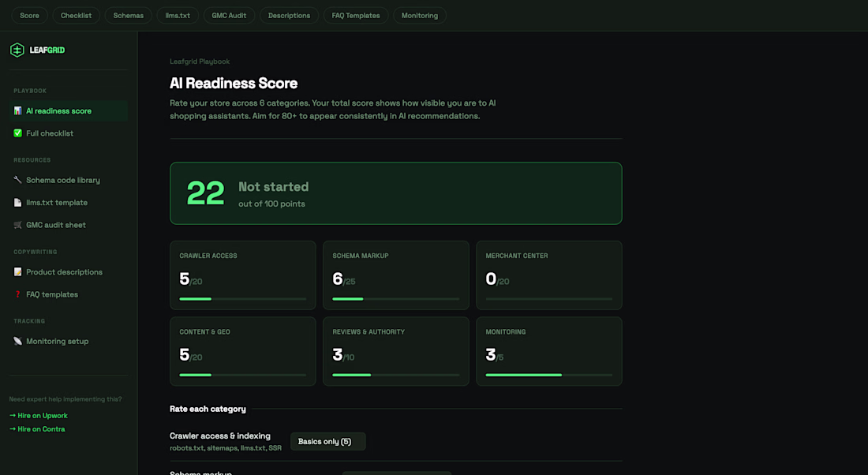Open llms.txt template in sidebar

click(x=69, y=203)
